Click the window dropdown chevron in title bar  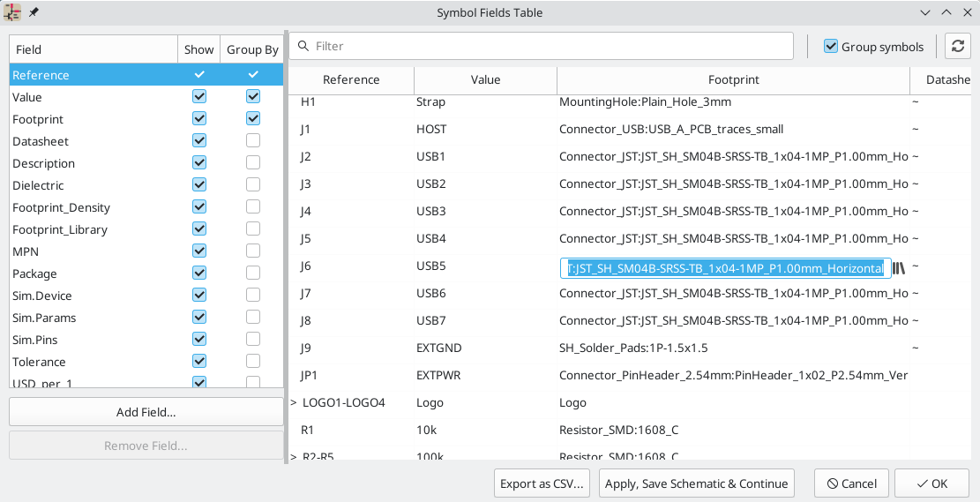926,12
